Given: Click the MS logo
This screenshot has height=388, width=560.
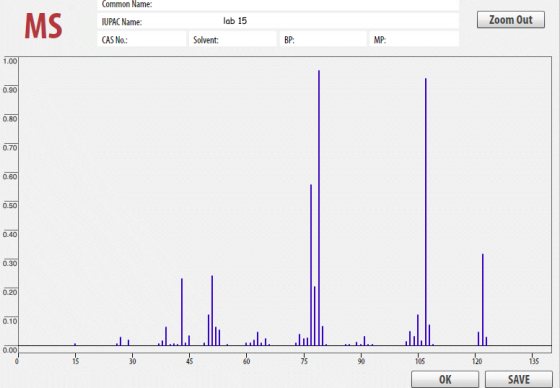Looking at the screenshot, I should 43,26.
